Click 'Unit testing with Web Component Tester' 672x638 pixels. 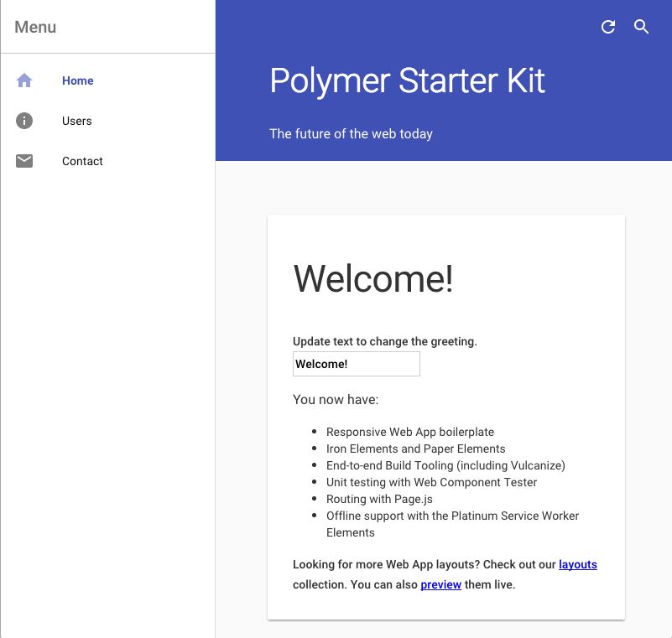pyautogui.click(x=431, y=482)
